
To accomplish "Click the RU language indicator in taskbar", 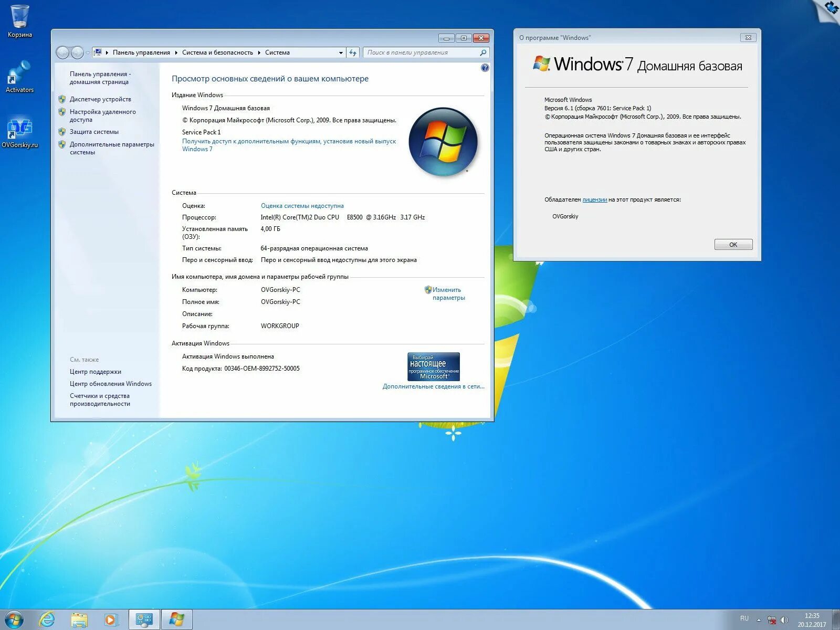I will click(x=744, y=618).
